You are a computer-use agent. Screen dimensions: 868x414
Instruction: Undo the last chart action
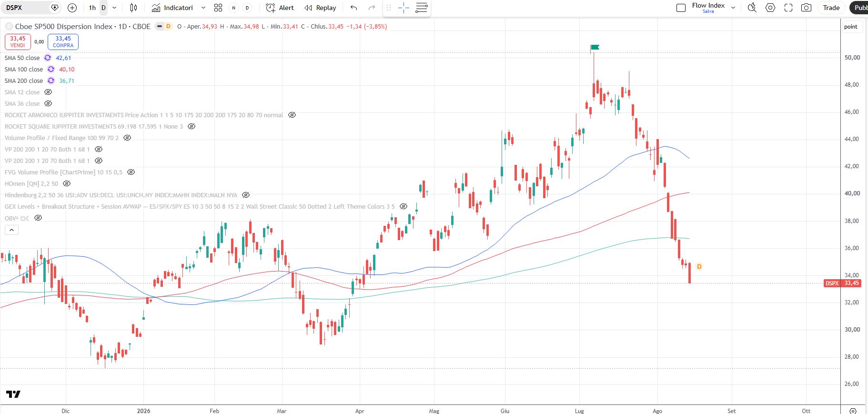(x=353, y=8)
